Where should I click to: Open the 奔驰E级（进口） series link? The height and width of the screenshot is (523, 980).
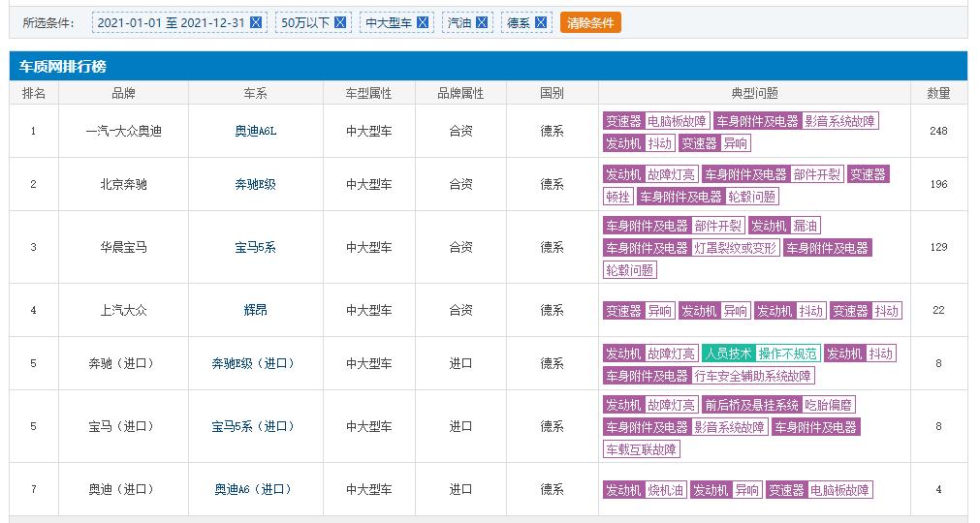pyautogui.click(x=255, y=363)
